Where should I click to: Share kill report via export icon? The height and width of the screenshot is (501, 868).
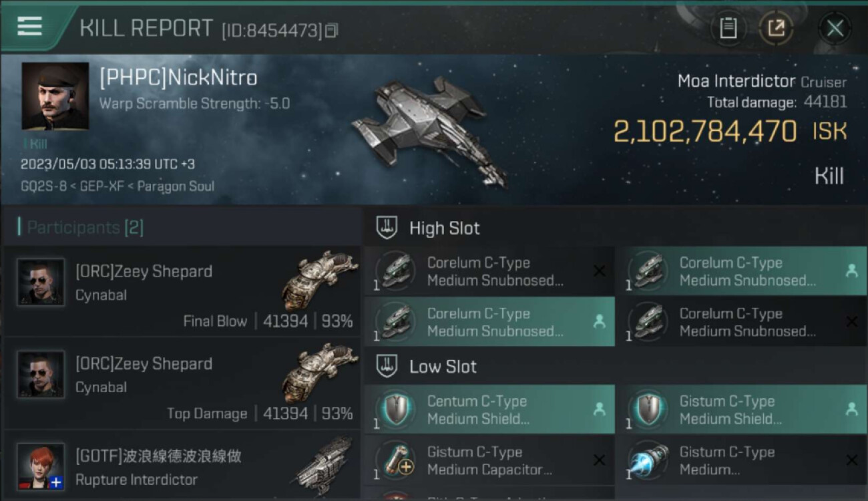pos(776,28)
